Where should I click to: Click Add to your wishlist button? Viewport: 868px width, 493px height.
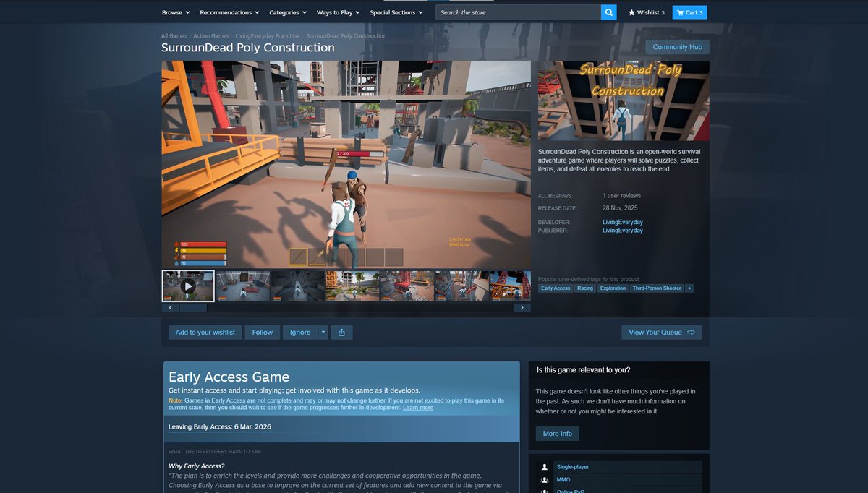coord(205,333)
